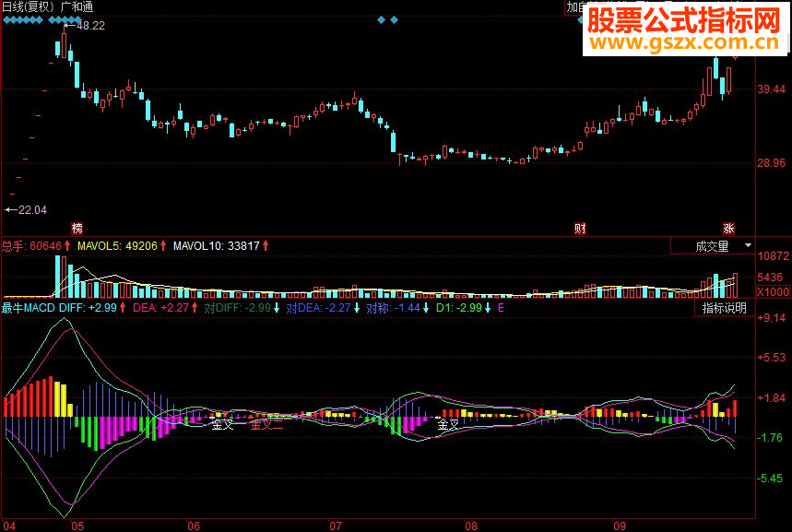792x532 pixels.
Task: Click the down arrow after D1 -2.99
Action: 488,308
